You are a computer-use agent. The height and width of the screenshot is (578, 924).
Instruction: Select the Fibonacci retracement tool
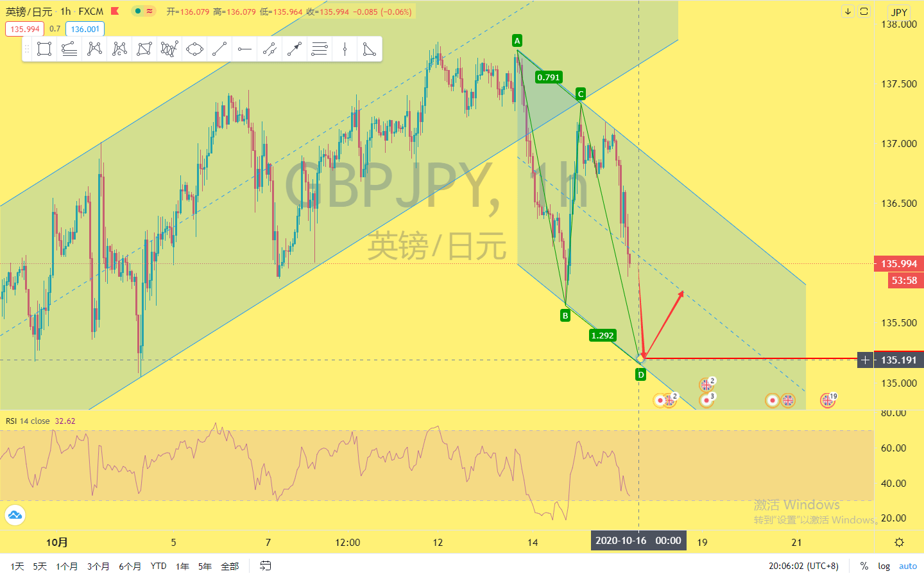click(x=320, y=49)
